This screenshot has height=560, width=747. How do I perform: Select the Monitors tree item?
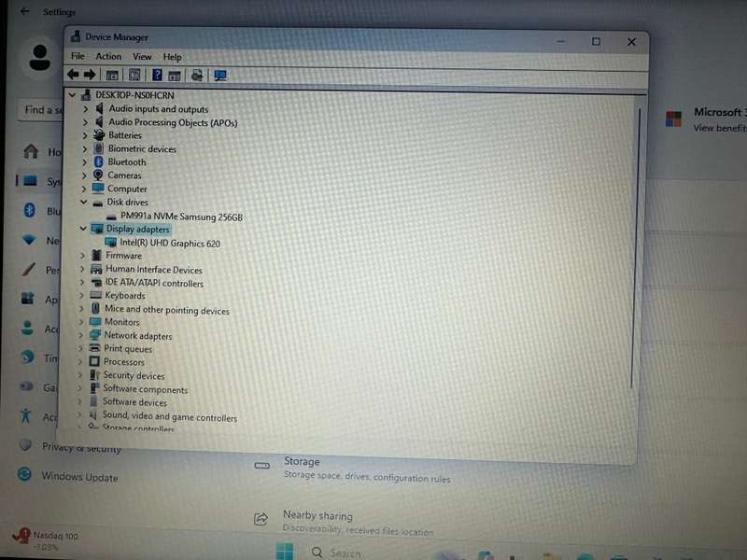click(x=122, y=322)
